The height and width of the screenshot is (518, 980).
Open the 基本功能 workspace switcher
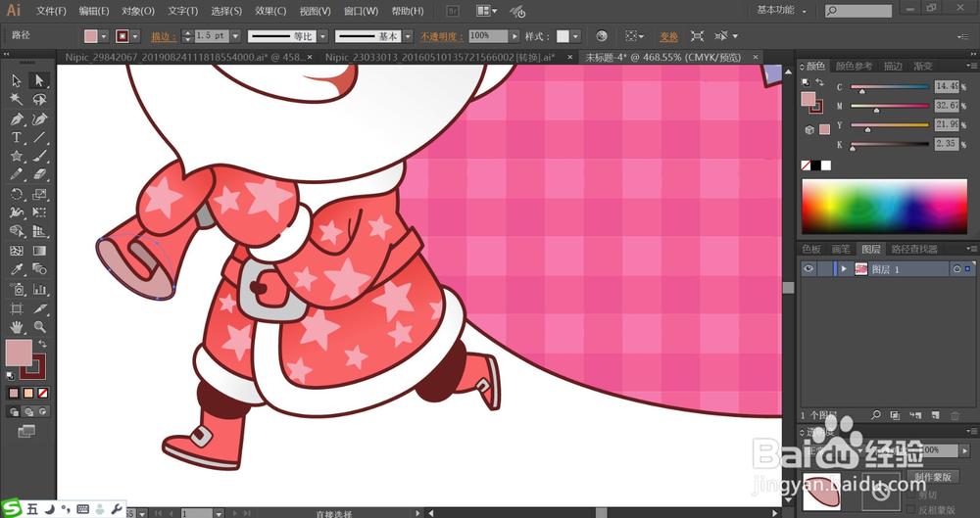(x=781, y=10)
